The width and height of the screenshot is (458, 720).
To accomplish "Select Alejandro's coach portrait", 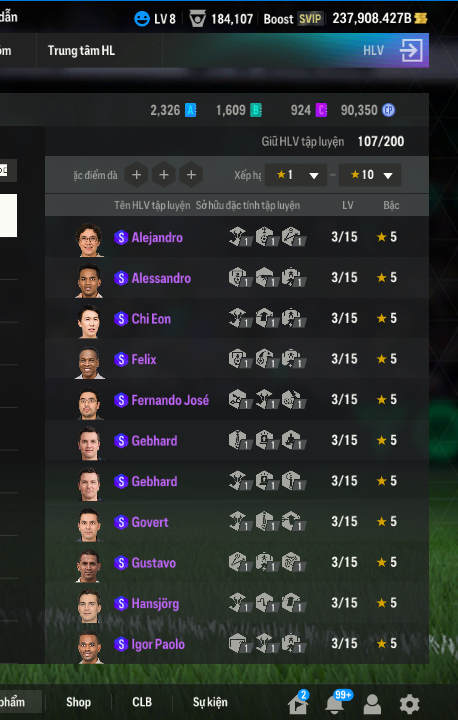I will coord(89,240).
